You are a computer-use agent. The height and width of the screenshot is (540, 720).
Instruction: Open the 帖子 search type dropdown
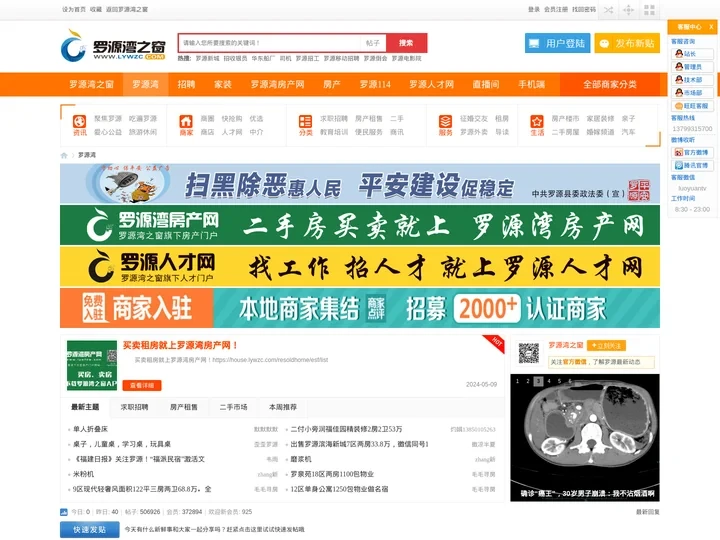[373, 43]
